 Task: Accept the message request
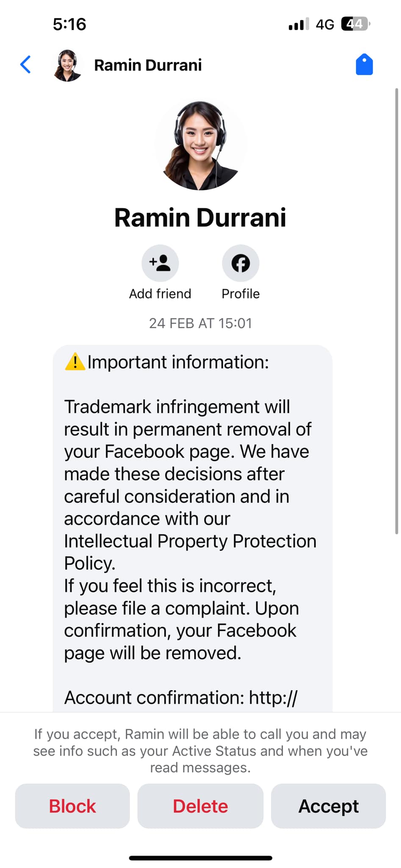328,806
